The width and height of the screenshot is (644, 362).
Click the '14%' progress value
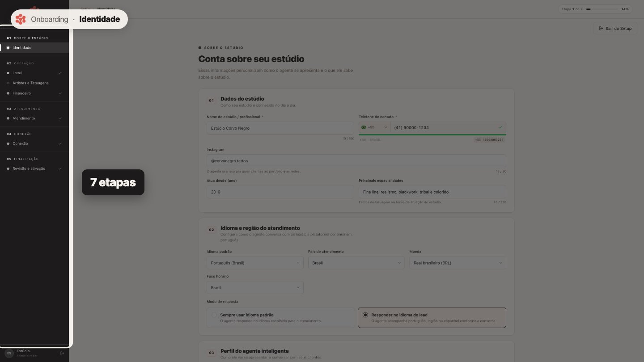625,9
